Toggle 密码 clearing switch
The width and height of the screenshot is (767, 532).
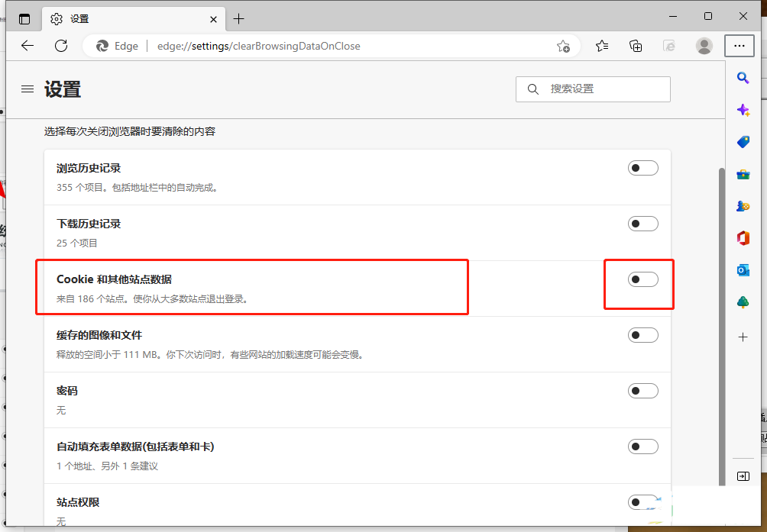(642, 391)
